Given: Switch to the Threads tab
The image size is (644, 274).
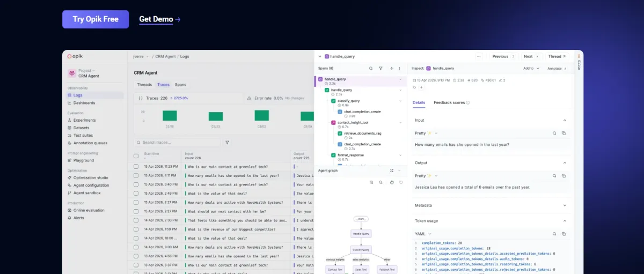Looking at the screenshot, I should [x=144, y=85].
